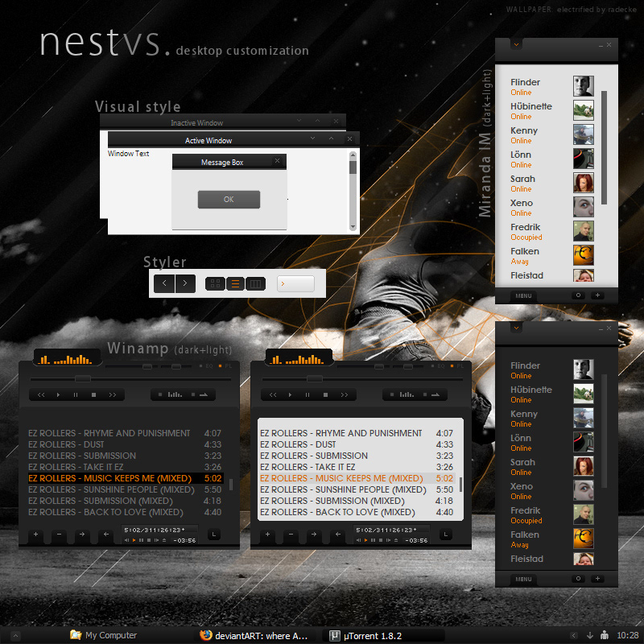This screenshot has width=644, height=644.
Task: Pause playback in the light Winamp player
Action: pyautogui.click(x=308, y=394)
